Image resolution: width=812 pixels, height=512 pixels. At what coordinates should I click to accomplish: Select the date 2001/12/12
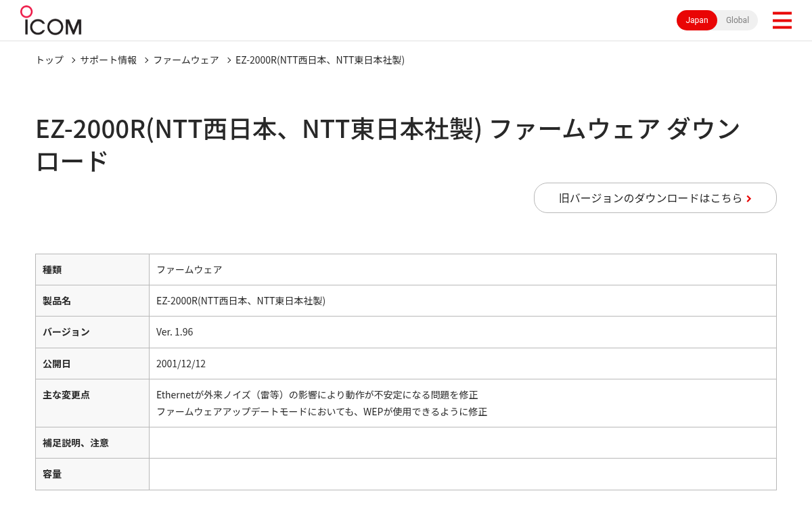(x=181, y=363)
